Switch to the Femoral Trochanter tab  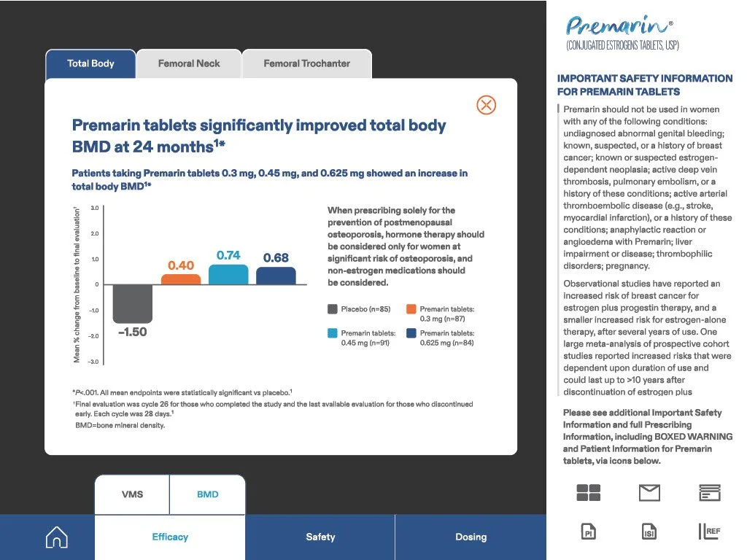click(x=307, y=64)
